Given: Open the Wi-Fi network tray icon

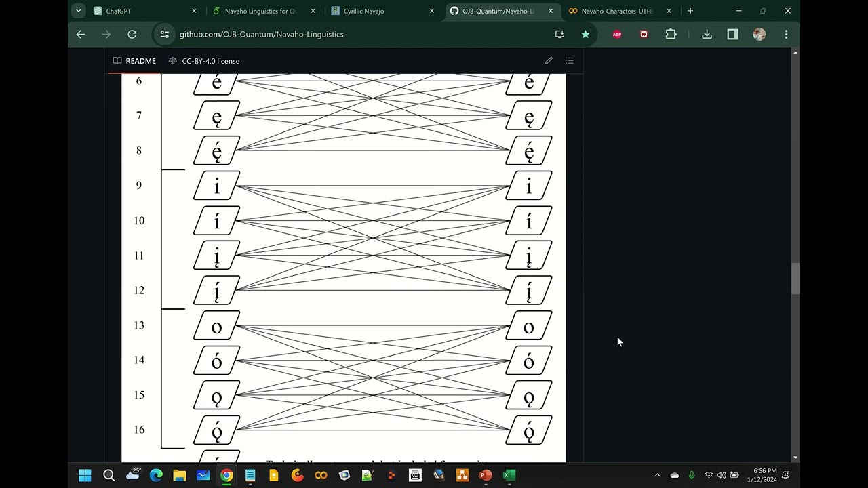Looking at the screenshot, I should (709, 475).
